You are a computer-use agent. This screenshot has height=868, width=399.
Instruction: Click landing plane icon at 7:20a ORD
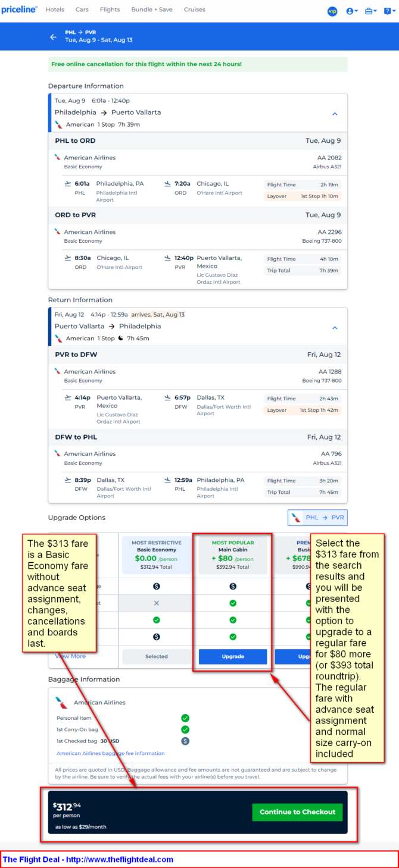(x=168, y=184)
